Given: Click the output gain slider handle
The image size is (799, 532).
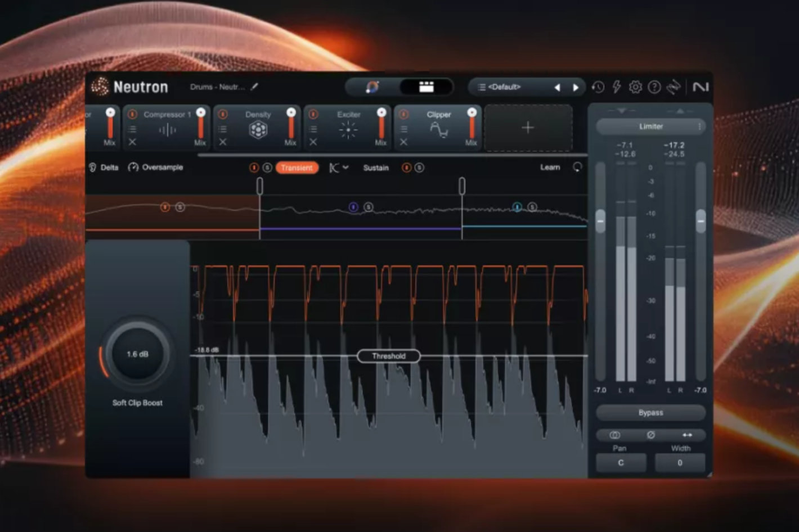Looking at the screenshot, I should (701, 221).
